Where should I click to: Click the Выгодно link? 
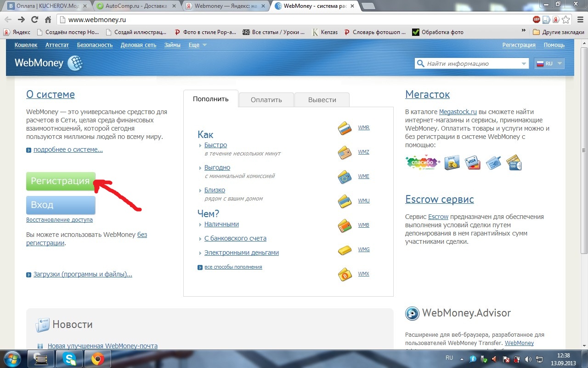click(217, 168)
